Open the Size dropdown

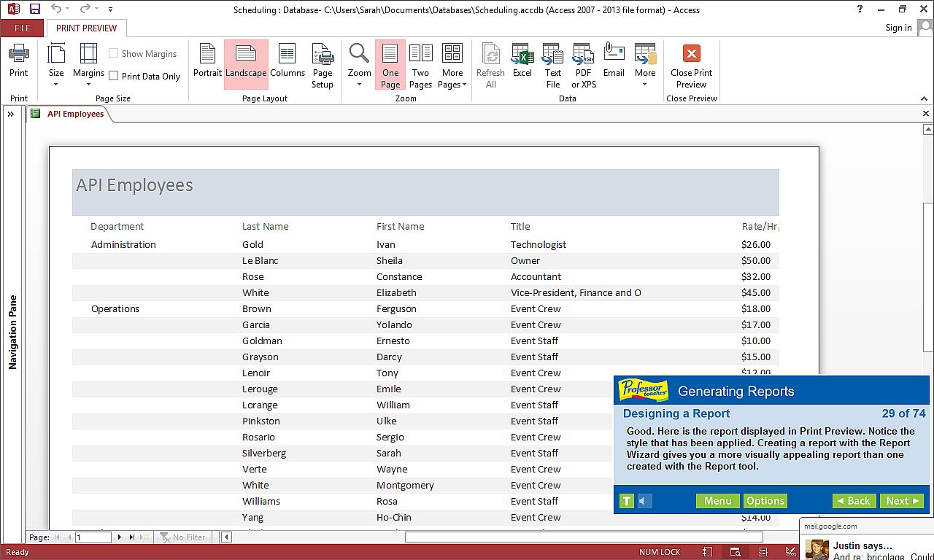pyautogui.click(x=56, y=66)
